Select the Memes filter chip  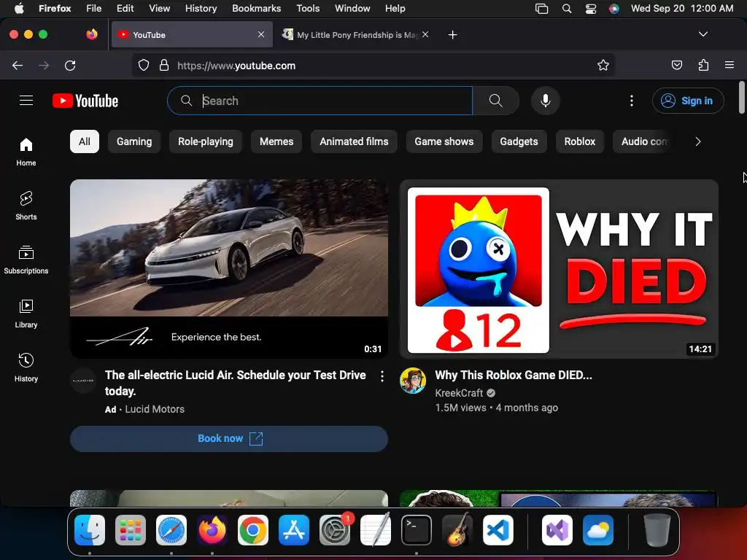276,141
